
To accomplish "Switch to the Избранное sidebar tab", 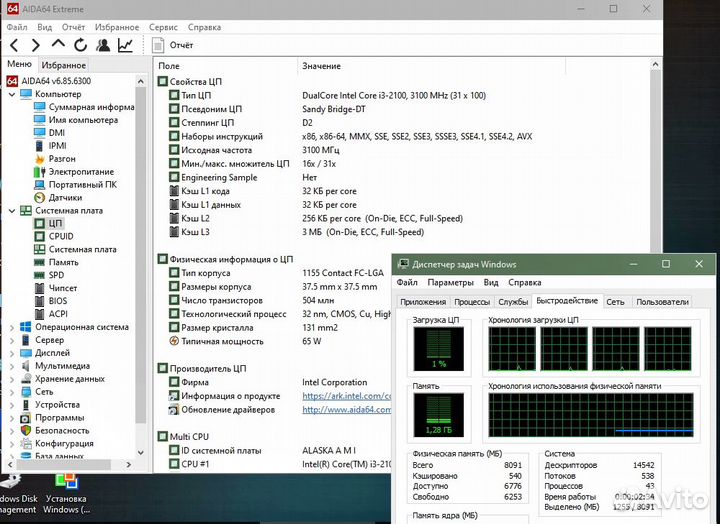I will 63,65.
